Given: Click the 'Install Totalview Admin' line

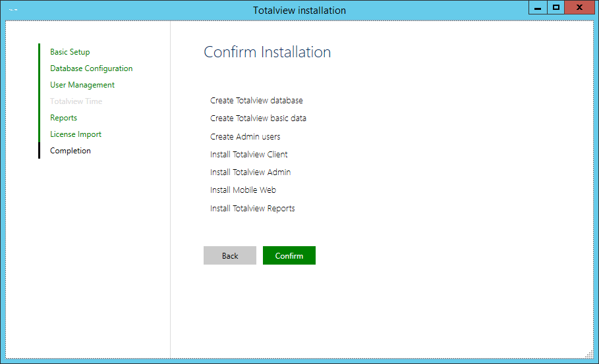Looking at the screenshot, I should coord(250,172).
